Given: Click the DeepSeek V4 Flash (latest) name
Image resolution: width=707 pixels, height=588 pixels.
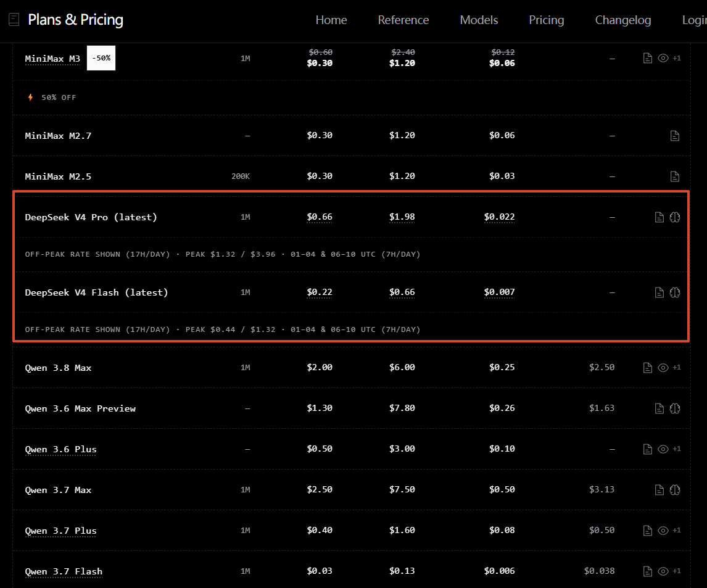Looking at the screenshot, I should (96, 292).
